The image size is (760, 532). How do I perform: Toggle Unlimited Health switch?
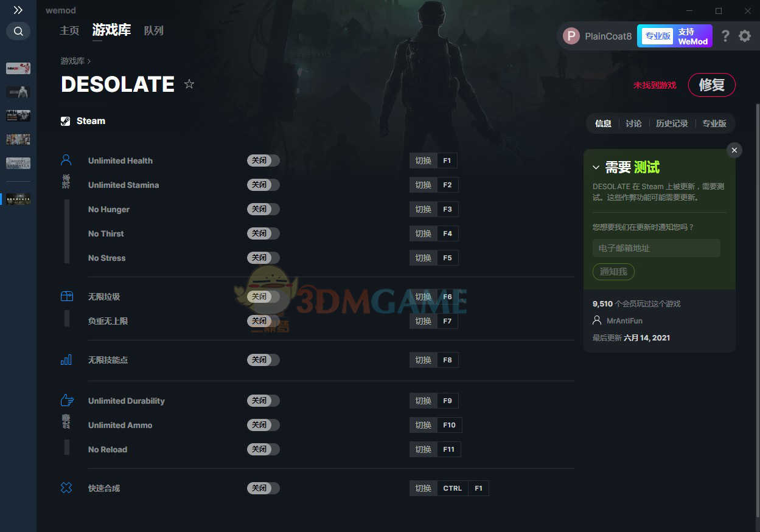click(x=263, y=161)
